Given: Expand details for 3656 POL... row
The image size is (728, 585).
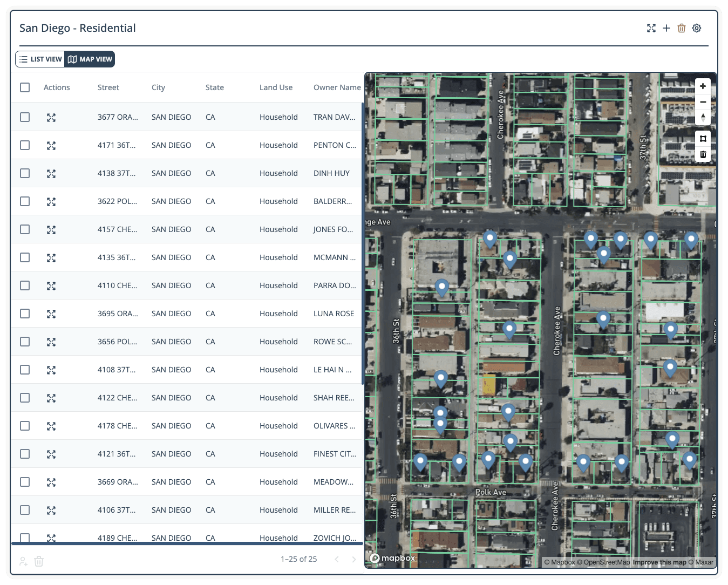Looking at the screenshot, I should [51, 342].
